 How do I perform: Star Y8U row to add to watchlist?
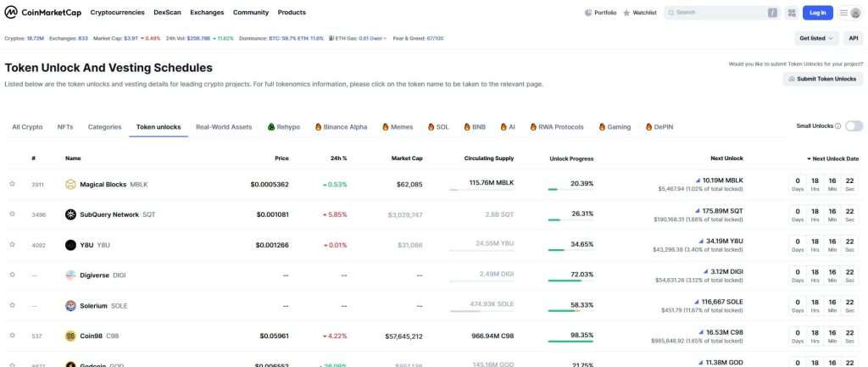coord(13,245)
